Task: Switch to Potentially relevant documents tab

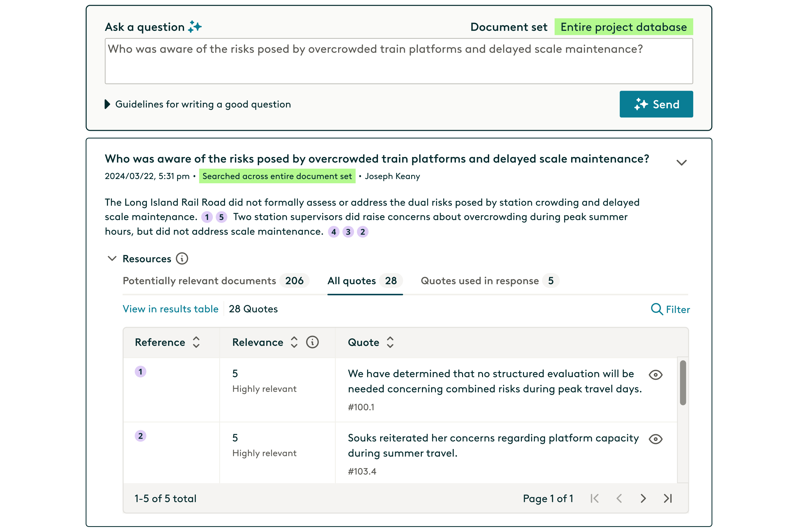Action: tap(199, 281)
